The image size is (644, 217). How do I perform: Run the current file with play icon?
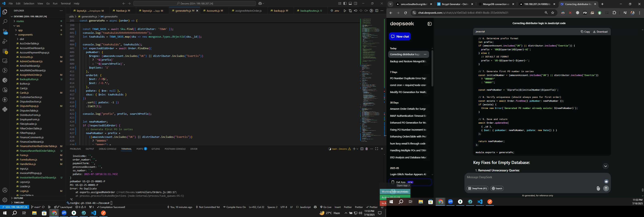click(345, 11)
